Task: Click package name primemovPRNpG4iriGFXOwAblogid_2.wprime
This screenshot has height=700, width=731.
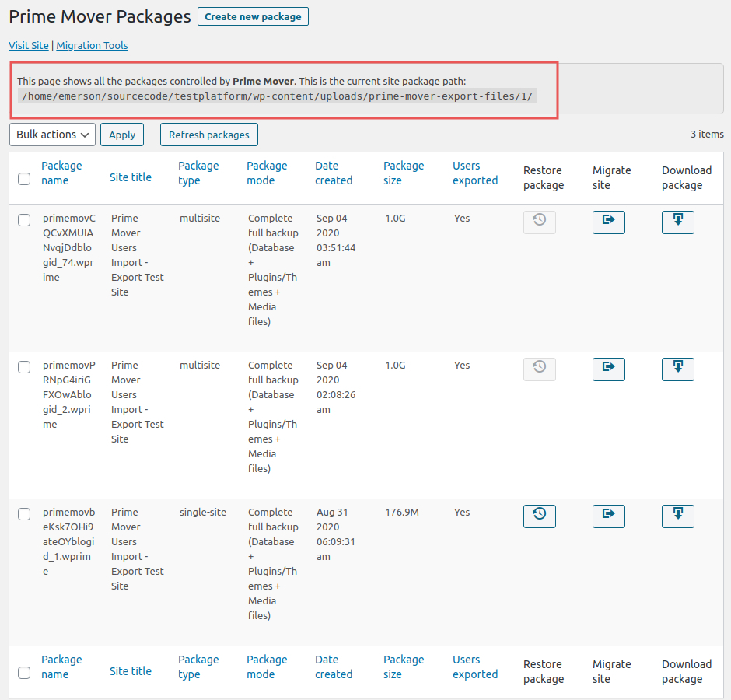Action: (69, 394)
